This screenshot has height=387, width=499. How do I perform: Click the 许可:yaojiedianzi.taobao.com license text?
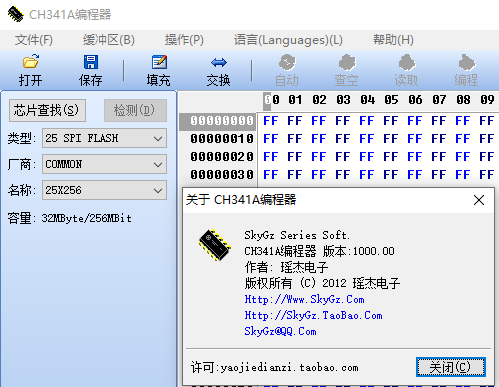tap(275, 367)
